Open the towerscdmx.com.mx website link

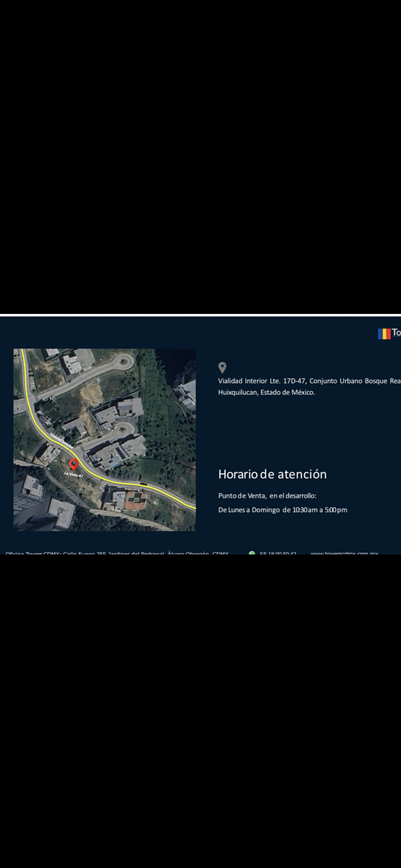345,553
